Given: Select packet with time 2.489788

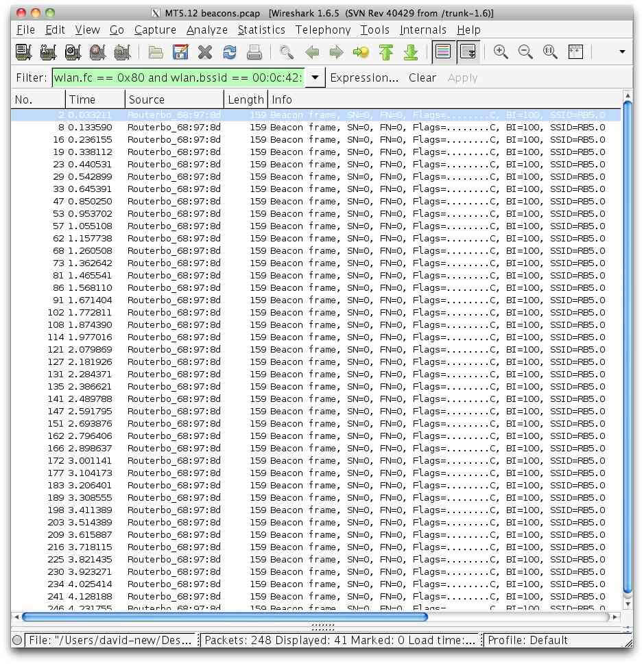Looking at the screenshot, I should point(316,399).
